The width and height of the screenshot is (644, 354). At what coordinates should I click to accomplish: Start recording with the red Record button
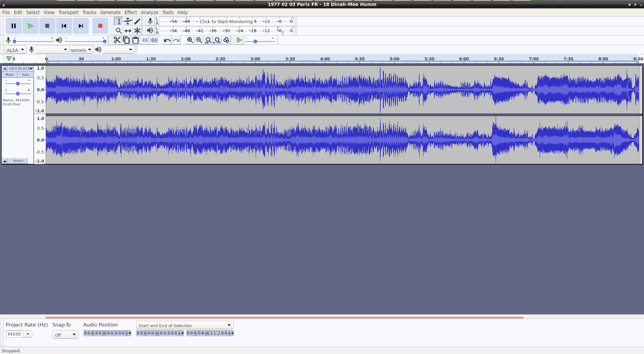pyautogui.click(x=100, y=26)
